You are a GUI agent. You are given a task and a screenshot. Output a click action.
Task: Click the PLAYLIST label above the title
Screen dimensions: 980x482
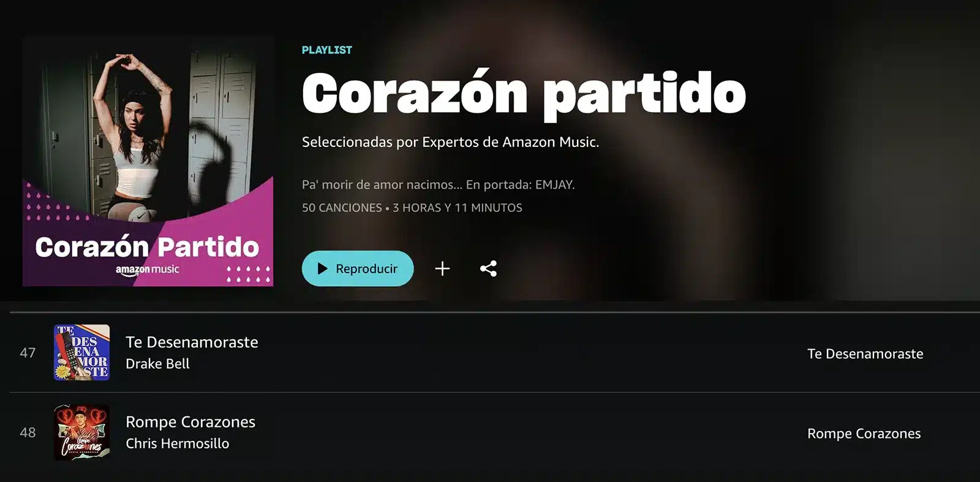327,50
